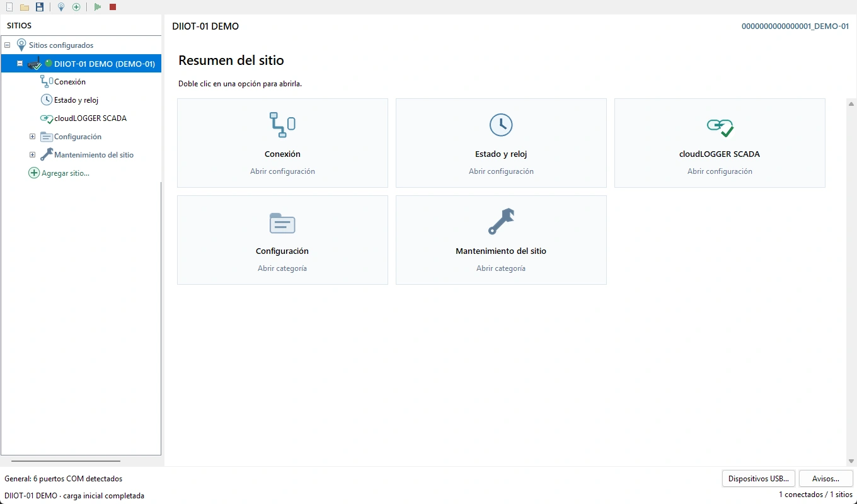The height and width of the screenshot is (504, 857).
Task: Click the new file toolbar icon
Action: 9,7
